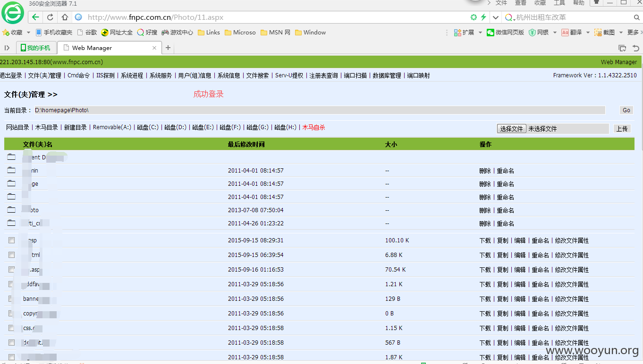Click the 上传 upload button

(622, 129)
